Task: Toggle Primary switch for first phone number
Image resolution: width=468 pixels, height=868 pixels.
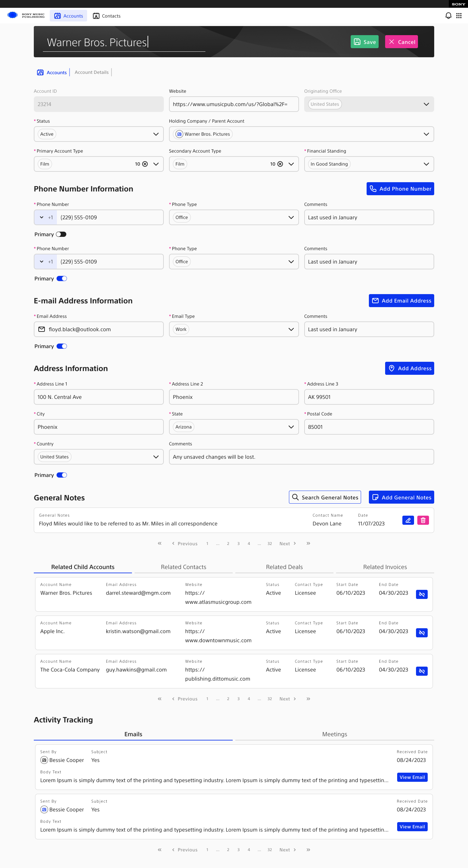Action: 61,234
